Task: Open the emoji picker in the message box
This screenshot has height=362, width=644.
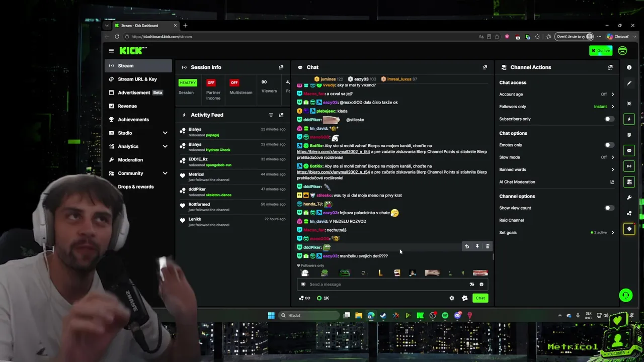Action: point(481,285)
